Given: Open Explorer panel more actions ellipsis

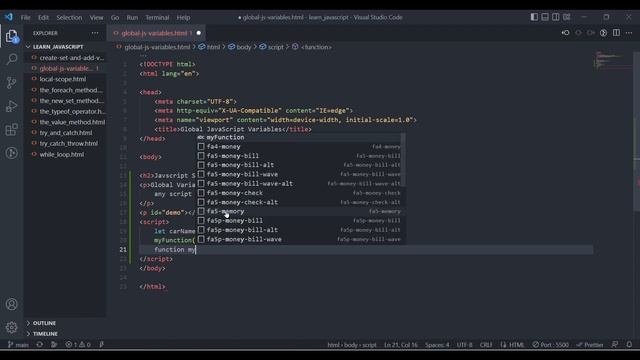Looking at the screenshot, I should pyautogui.click(x=95, y=33).
